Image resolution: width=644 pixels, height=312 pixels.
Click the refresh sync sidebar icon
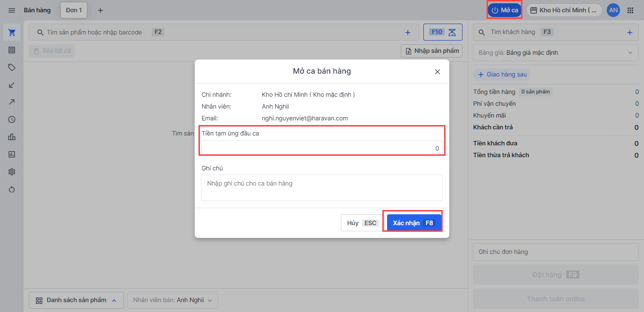[x=12, y=189]
